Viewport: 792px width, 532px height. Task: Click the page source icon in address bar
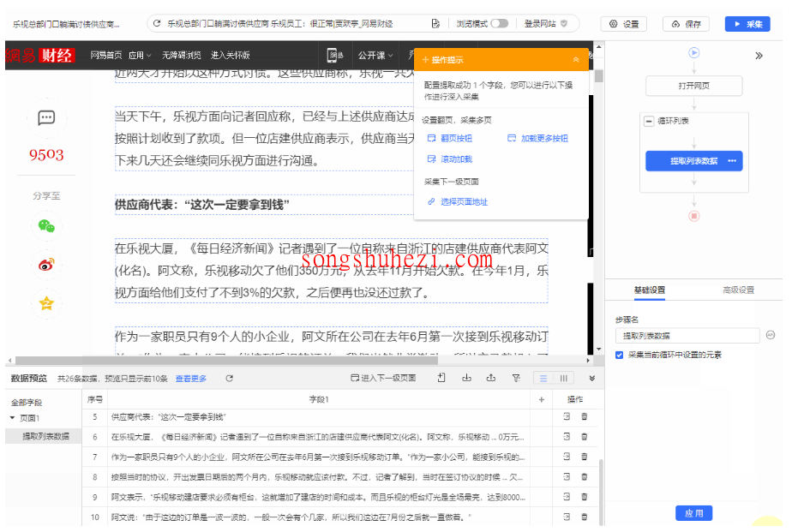tap(435, 24)
